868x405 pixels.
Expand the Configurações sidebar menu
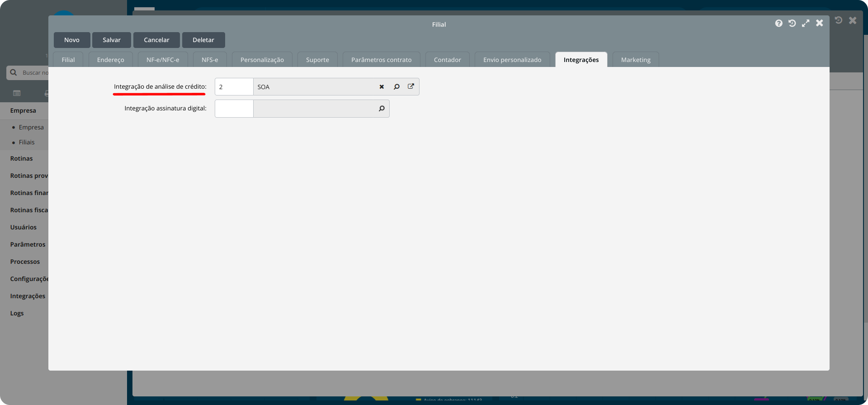pyautogui.click(x=29, y=279)
